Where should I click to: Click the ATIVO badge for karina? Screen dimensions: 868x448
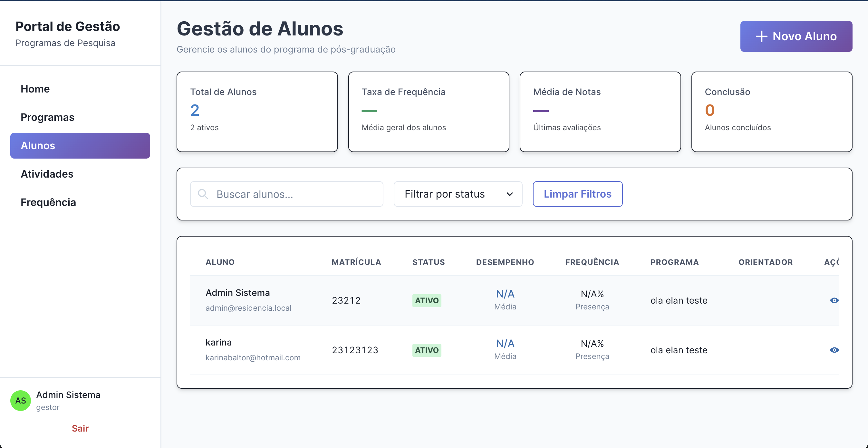coord(427,350)
